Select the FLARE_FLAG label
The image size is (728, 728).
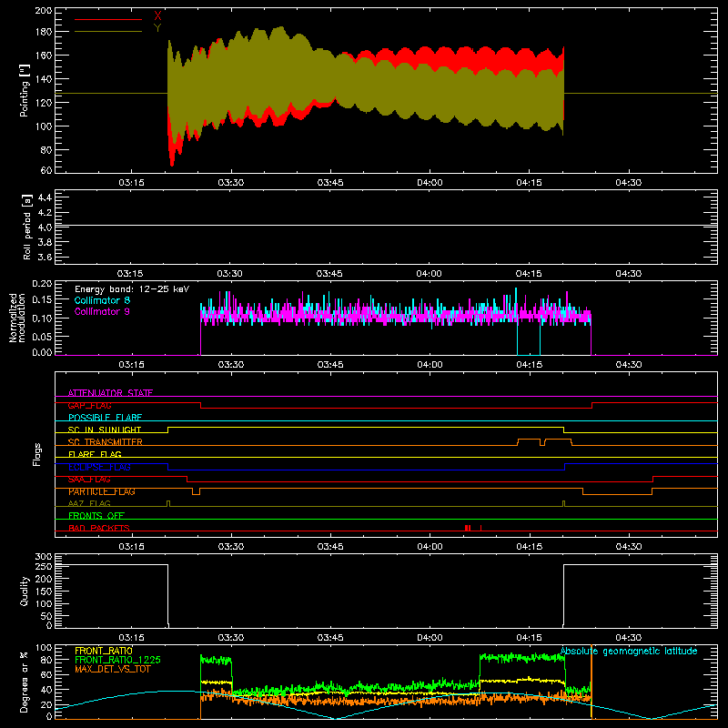point(95,454)
